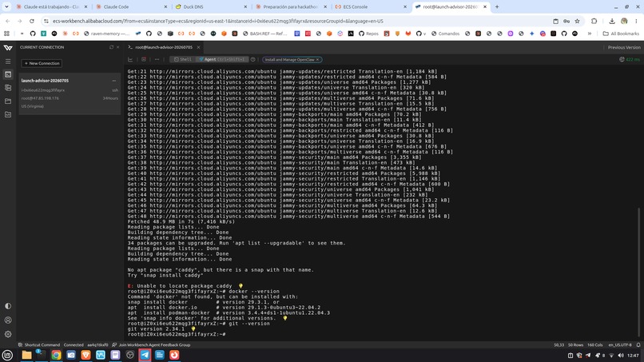Open Brave browser in taskbar

click(85, 355)
